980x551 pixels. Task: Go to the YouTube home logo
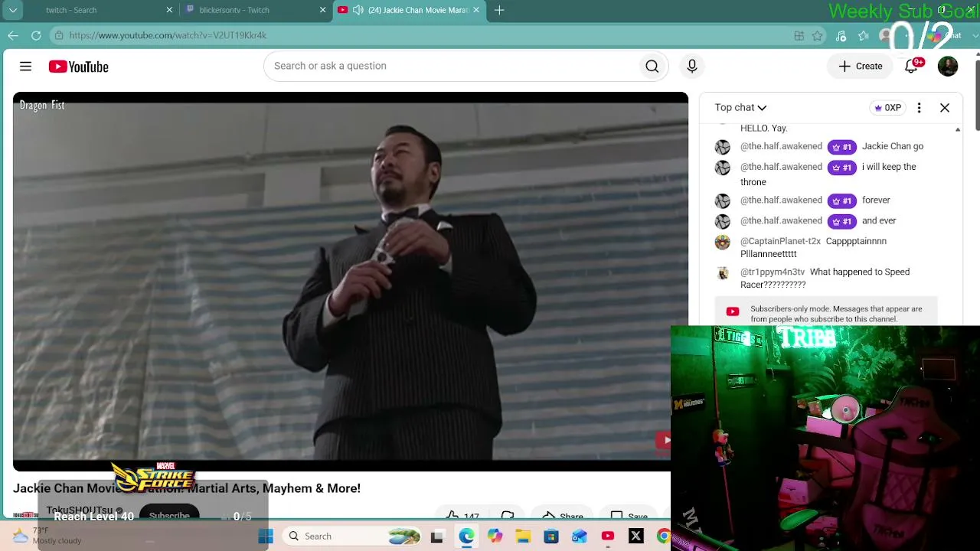pyautogui.click(x=79, y=67)
